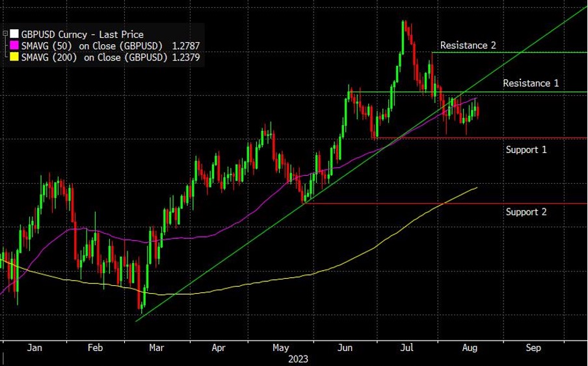588x366 pixels.
Task: Click the Resistance 2 label
Action: [468, 46]
